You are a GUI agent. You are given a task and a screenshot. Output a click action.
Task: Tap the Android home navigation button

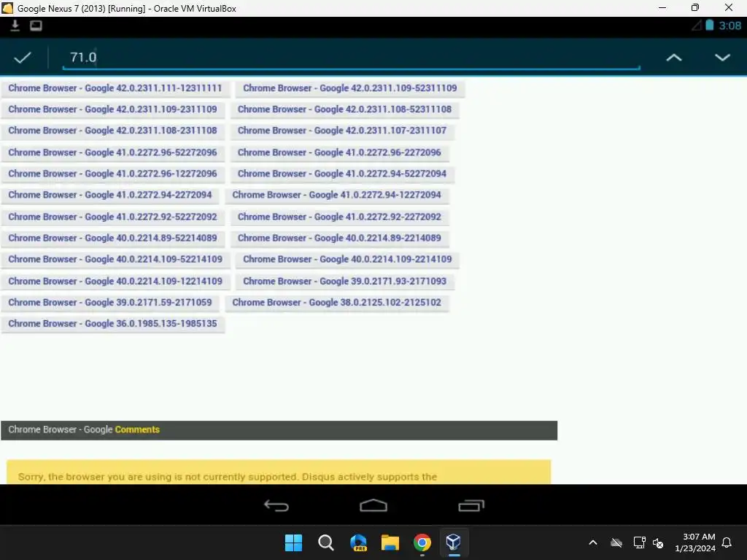coord(373,505)
